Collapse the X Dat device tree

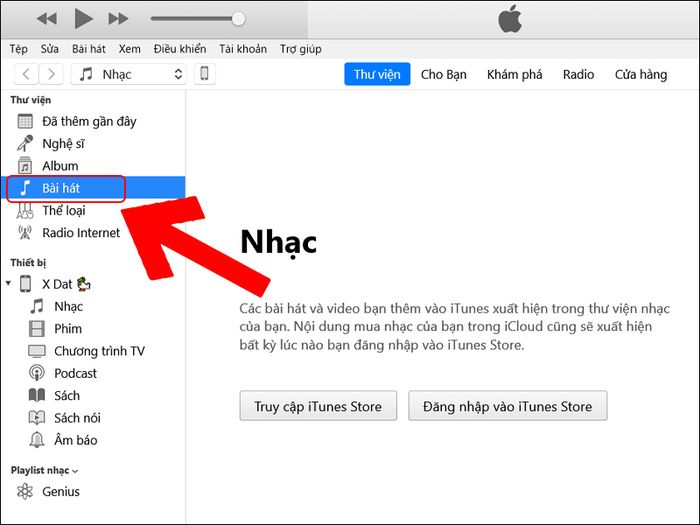click(10, 284)
